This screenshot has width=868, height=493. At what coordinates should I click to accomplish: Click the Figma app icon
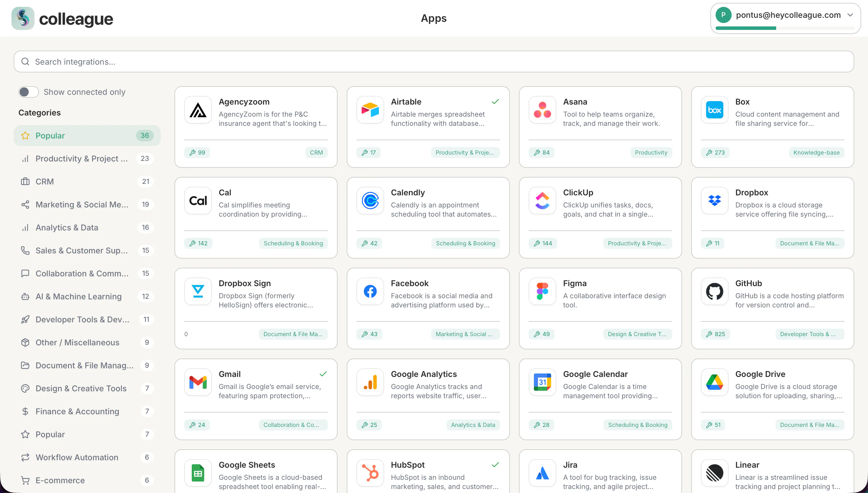pyautogui.click(x=542, y=291)
